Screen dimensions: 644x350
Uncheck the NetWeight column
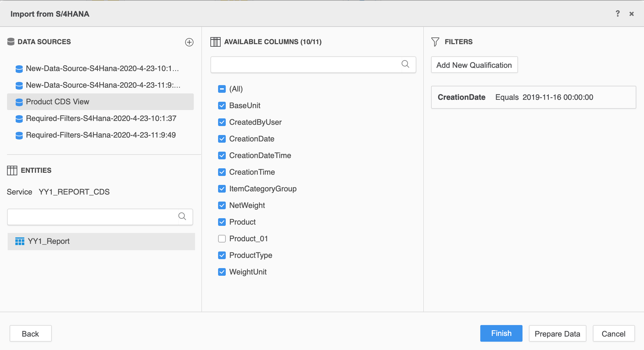(x=222, y=205)
